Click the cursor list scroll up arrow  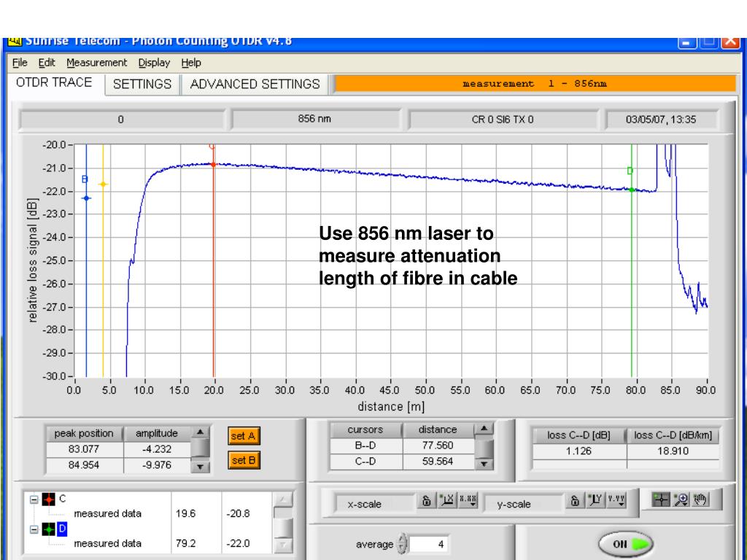(283, 499)
